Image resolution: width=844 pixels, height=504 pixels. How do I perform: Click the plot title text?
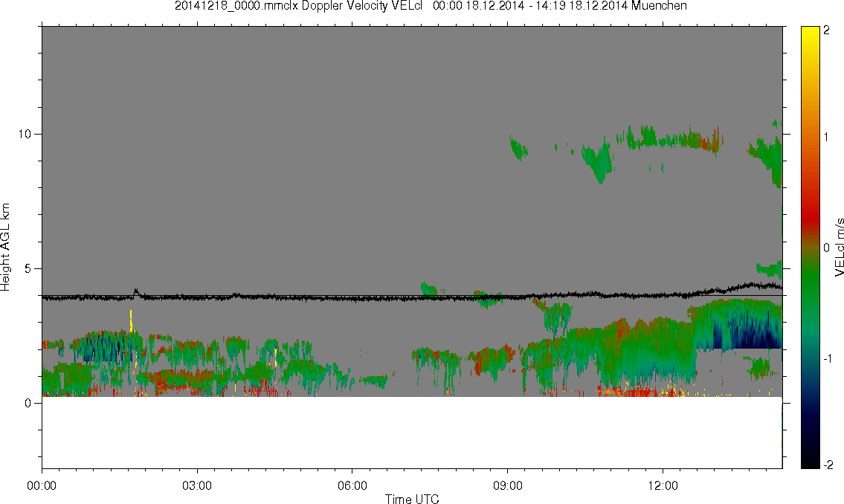point(431,6)
